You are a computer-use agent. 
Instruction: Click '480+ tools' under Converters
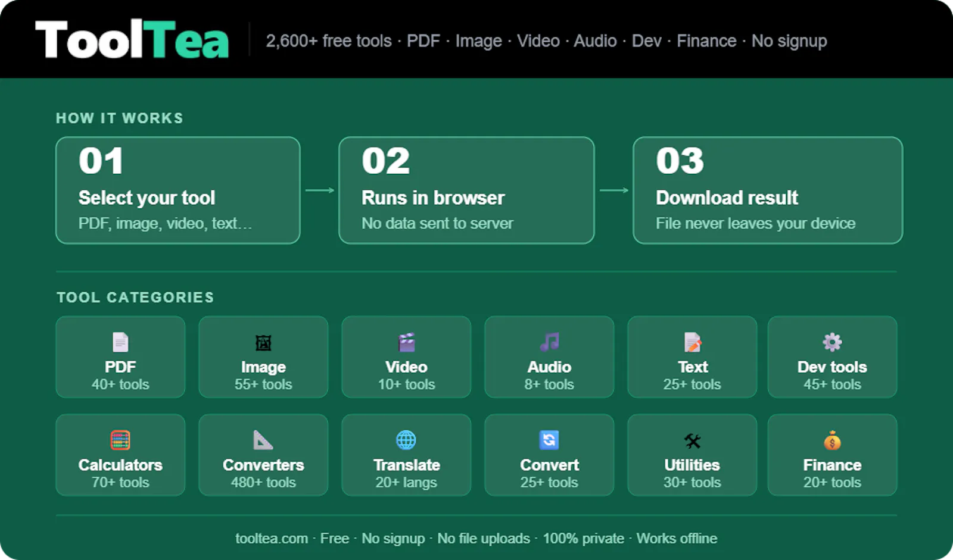tap(263, 483)
